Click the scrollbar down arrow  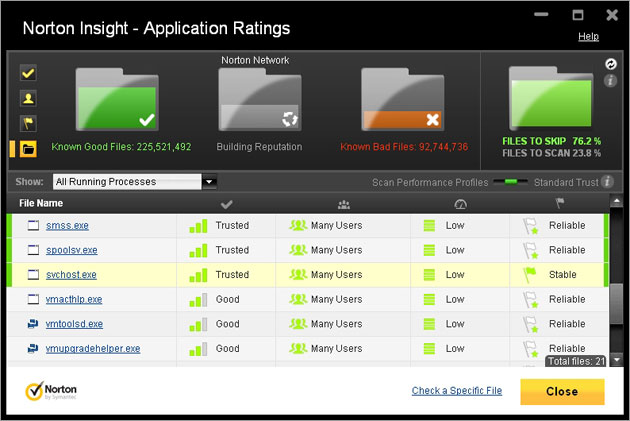(617, 360)
